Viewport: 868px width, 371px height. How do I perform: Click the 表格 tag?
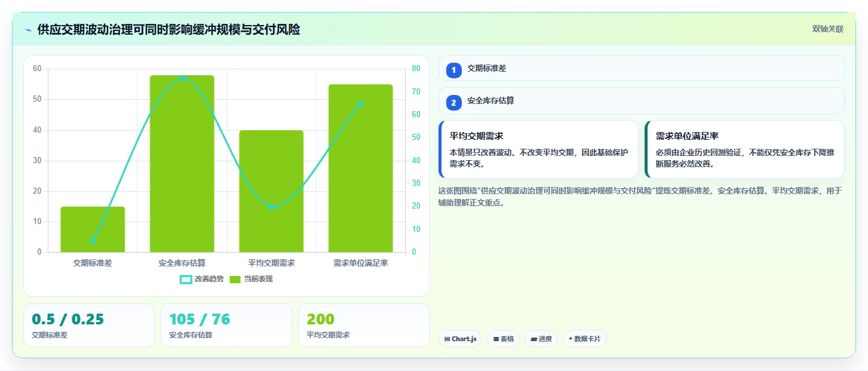pyautogui.click(x=503, y=339)
